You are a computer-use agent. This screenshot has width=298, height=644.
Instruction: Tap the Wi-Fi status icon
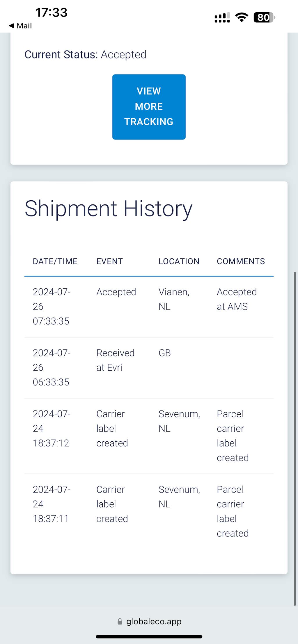point(242,17)
